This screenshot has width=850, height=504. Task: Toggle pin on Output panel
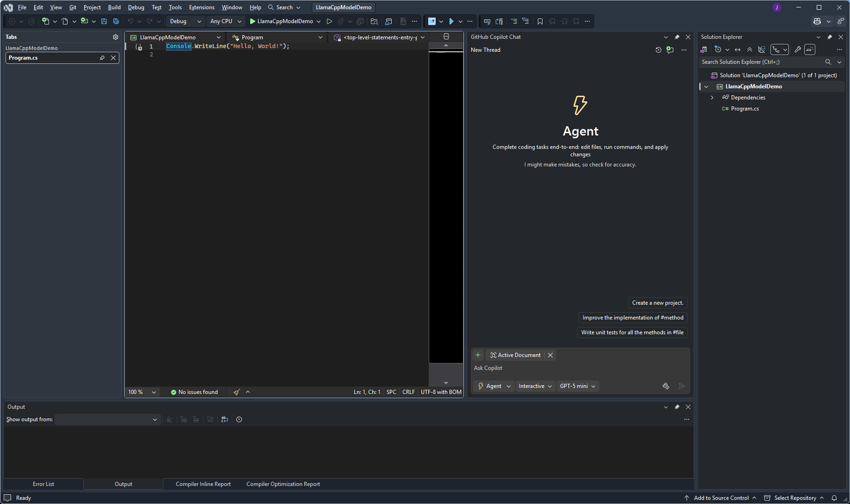click(677, 407)
